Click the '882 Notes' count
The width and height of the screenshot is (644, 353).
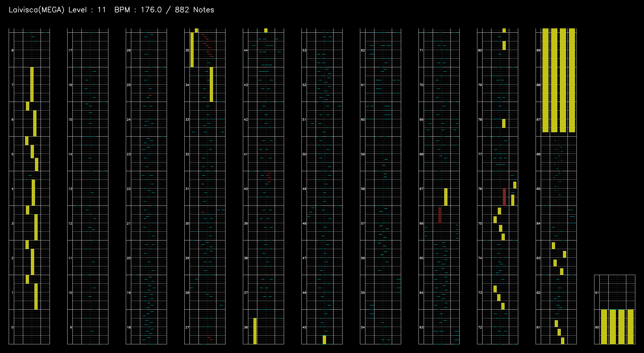[195, 10]
